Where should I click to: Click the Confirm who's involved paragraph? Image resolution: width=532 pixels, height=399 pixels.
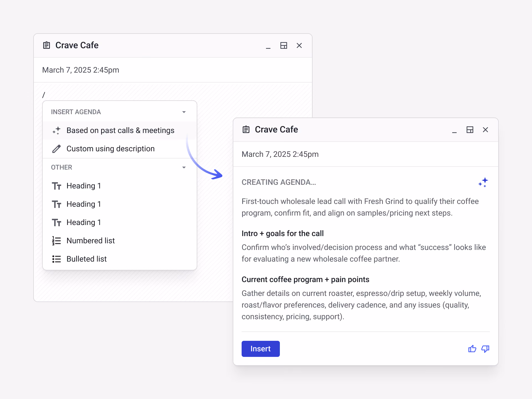(364, 253)
